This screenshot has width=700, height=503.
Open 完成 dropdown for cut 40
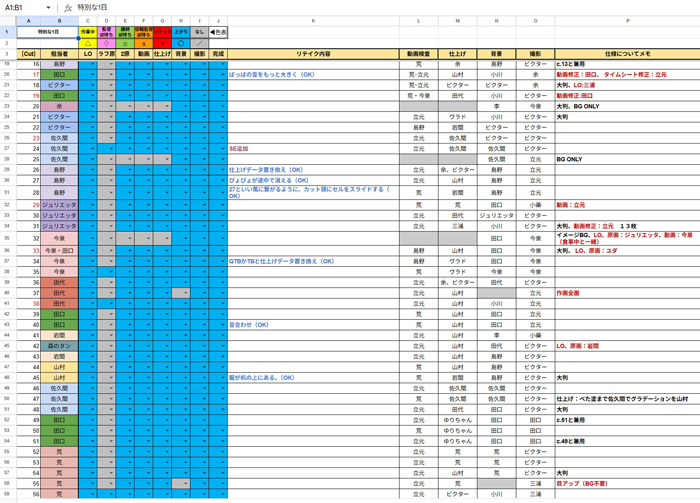click(223, 325)
